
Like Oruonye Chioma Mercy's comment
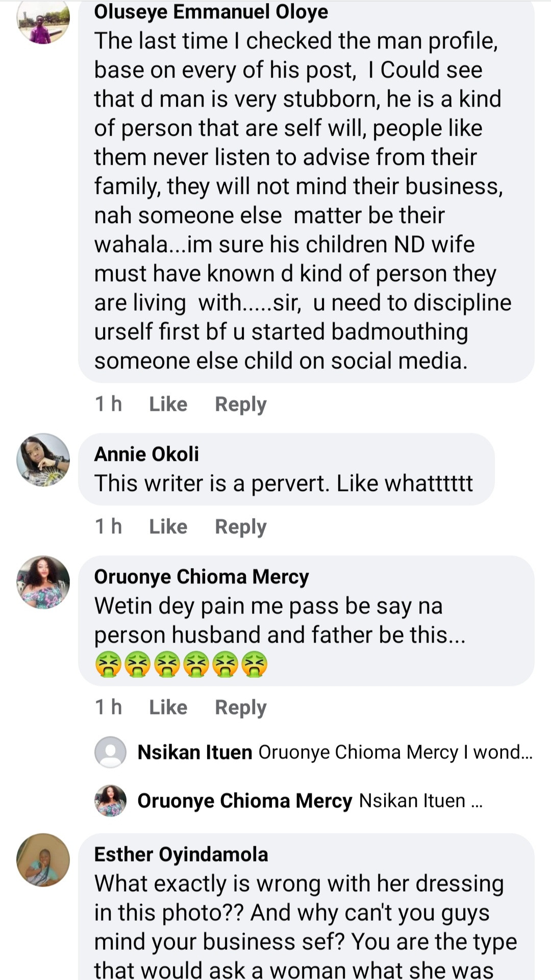coord(168,707)
